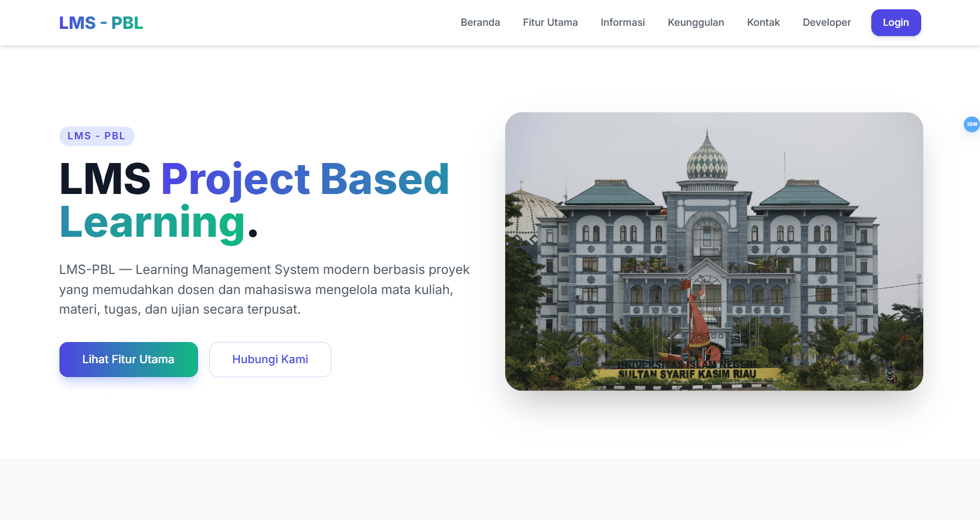Open the Beranda navigation menu item
This screenshot has width=980, height=520.
click(480, 22)
